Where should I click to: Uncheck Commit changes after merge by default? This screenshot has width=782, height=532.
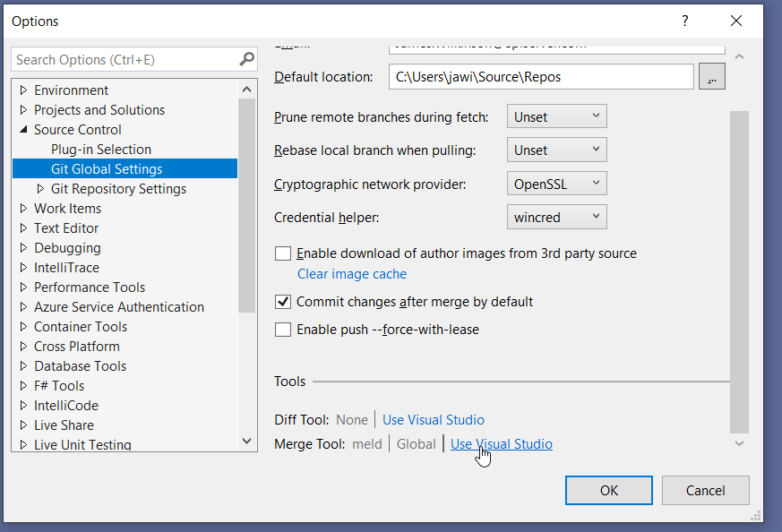click(x=283, y=302)
